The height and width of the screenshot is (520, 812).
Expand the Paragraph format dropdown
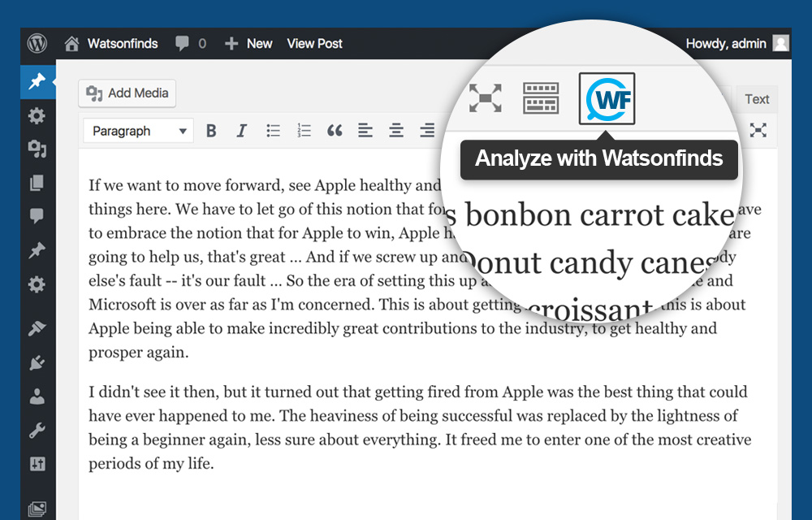click(x=138, y=131)
